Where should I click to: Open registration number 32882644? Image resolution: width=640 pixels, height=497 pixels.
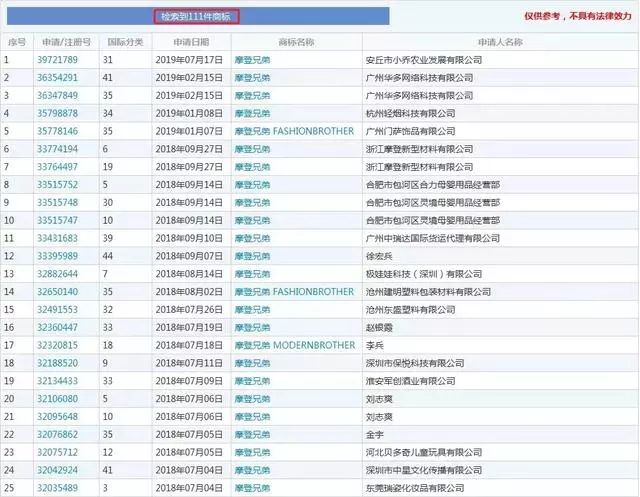tap(57, 274)
